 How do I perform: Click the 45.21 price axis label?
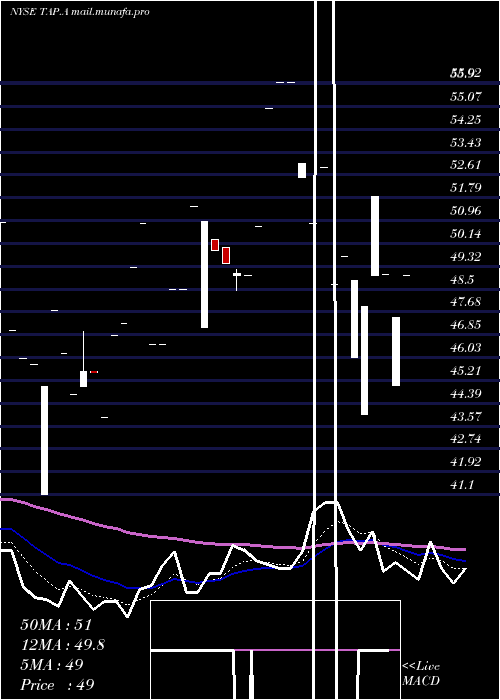pyautogui.click(x=466, y=371)
